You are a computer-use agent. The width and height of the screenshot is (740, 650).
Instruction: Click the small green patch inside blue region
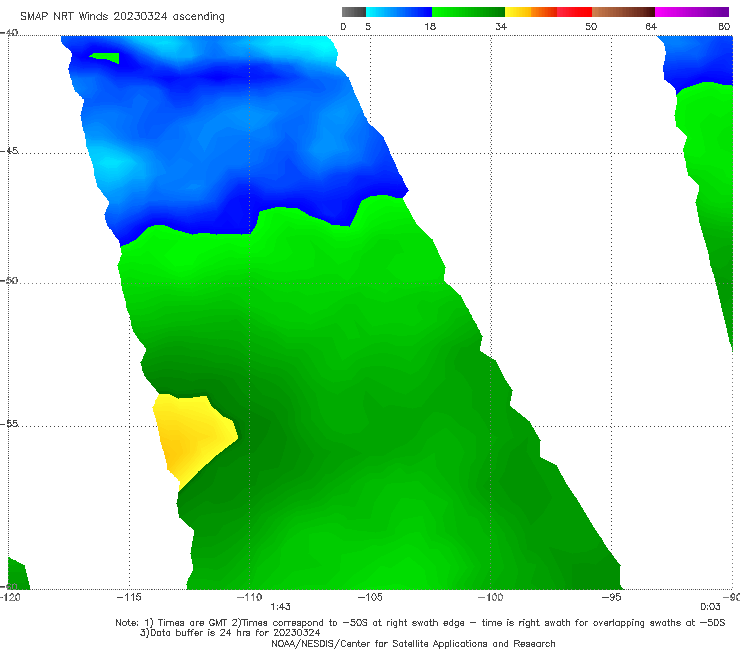tap(106, 58)
